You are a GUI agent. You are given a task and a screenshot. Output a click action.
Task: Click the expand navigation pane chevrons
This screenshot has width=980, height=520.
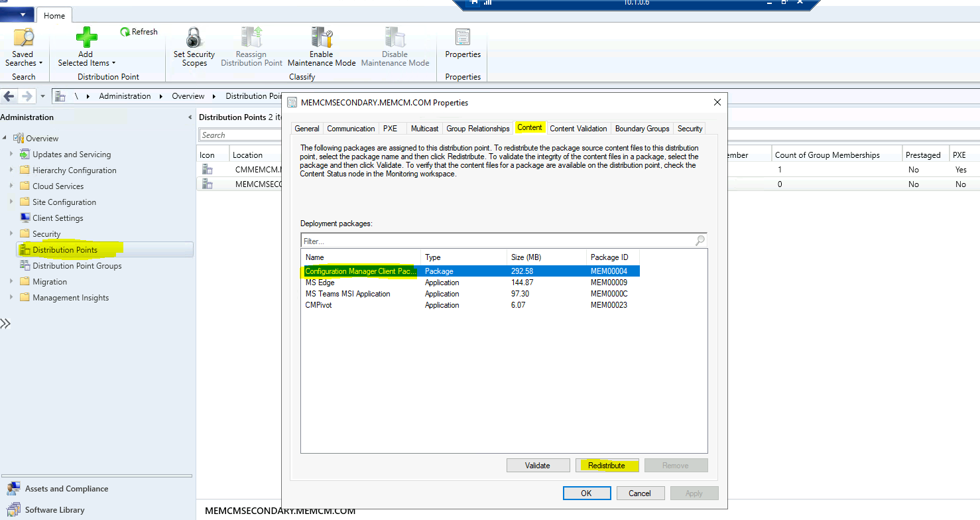pos(5,324)
